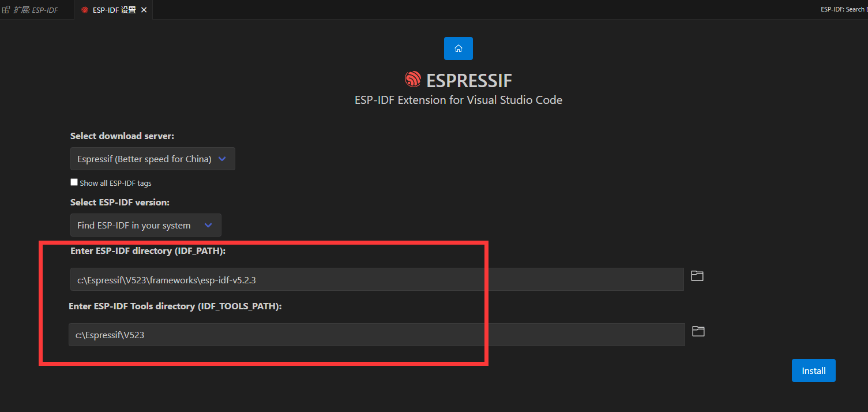Click the blue home icon button
This screenshot has height=412, width=868.
click(458, 48)
